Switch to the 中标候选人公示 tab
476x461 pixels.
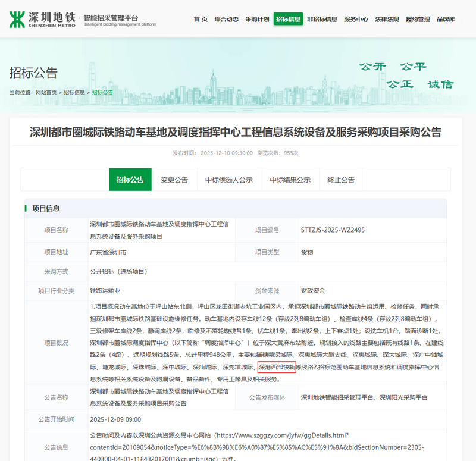[x=229, y=180]
